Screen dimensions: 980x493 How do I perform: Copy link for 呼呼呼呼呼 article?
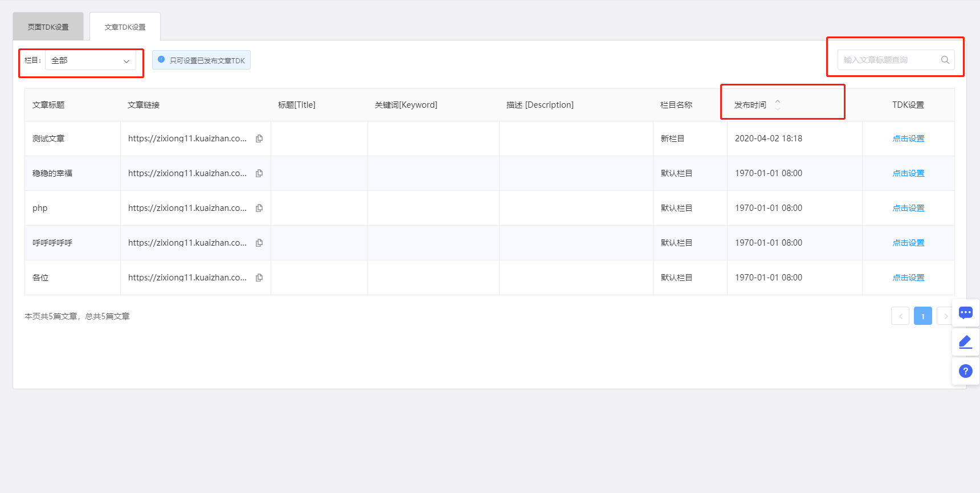pyautogui.click(x=259, y=243)
